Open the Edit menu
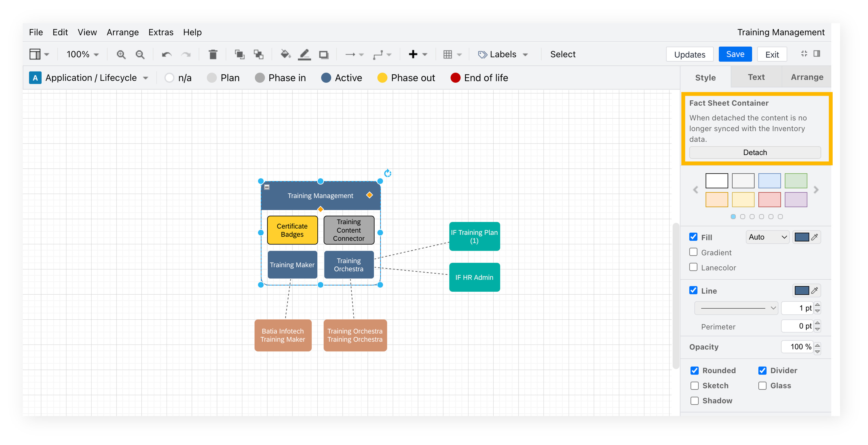 tap(60, 32)
